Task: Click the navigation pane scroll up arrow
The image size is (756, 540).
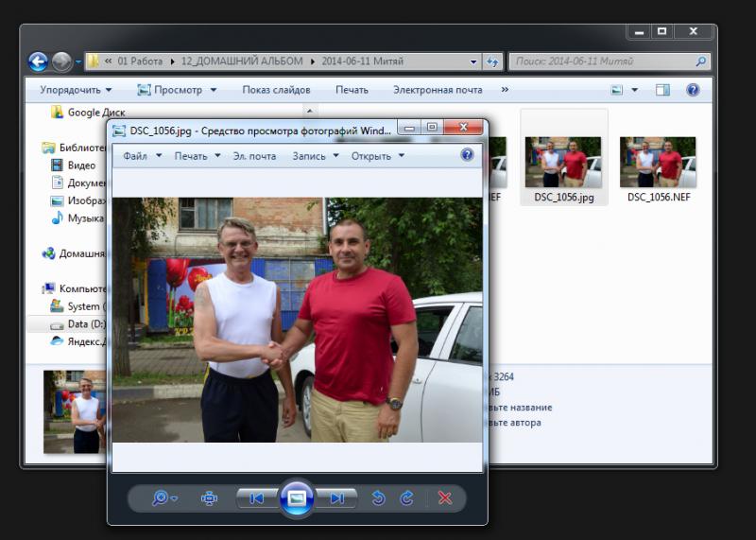Action: pos(310,112)
